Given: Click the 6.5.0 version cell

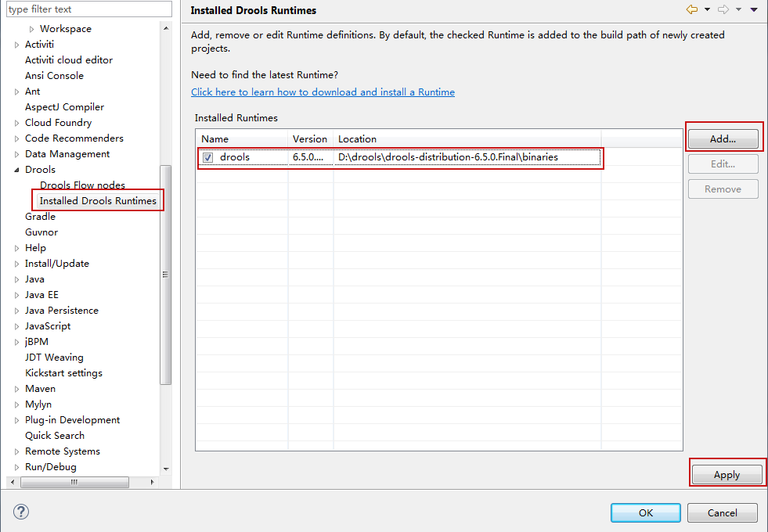Looking at the screenshot, I should click(308, 157).
